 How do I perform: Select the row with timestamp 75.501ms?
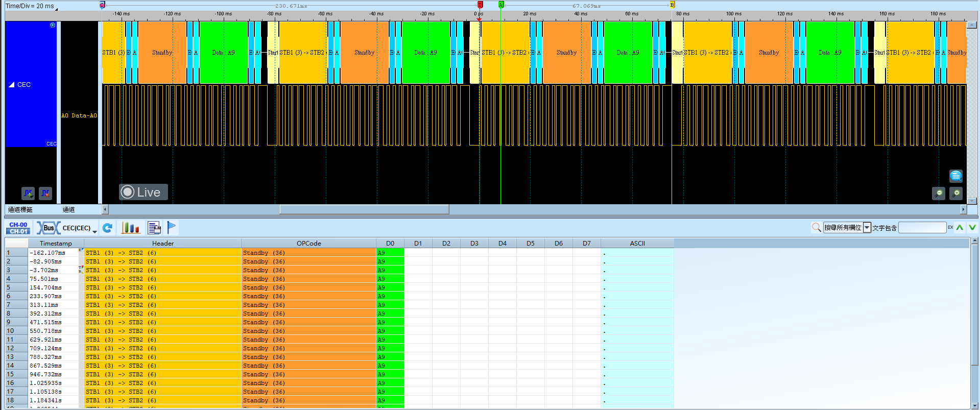[x=340, y=279]
